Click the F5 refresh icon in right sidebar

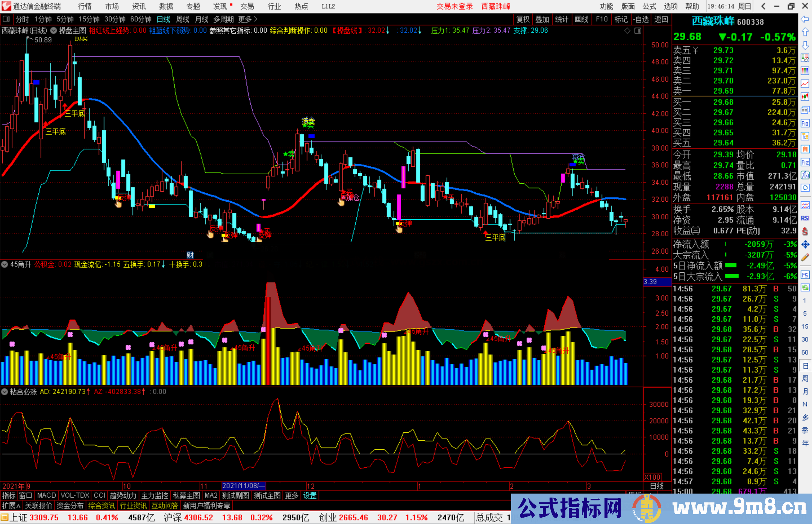point(805,275)
